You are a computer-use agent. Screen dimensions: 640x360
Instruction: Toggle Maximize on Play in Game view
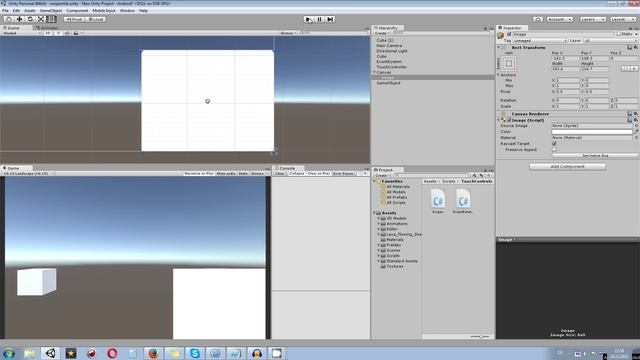[x=199, y=173]
